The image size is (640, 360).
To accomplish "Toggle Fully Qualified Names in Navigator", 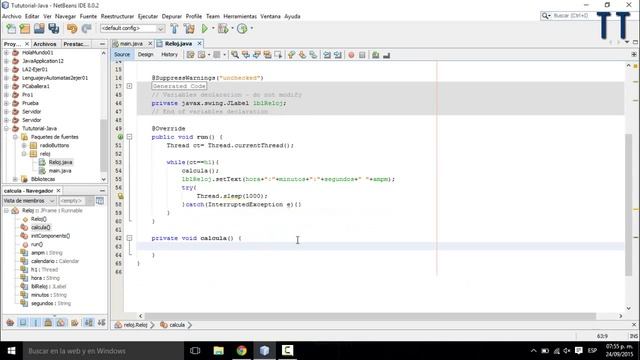I will 75,323.
